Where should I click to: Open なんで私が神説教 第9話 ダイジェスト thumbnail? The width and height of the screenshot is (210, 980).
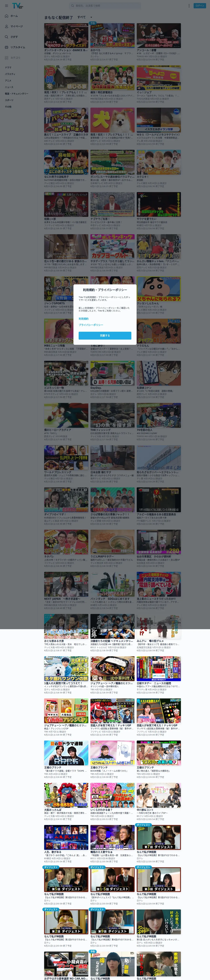(112, 922)
